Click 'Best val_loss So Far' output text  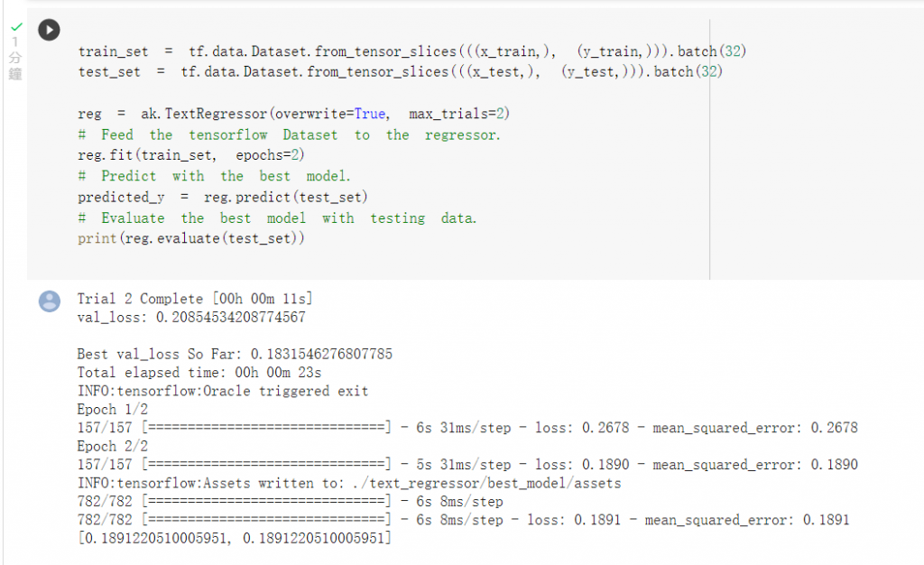(x=159, y=354)
